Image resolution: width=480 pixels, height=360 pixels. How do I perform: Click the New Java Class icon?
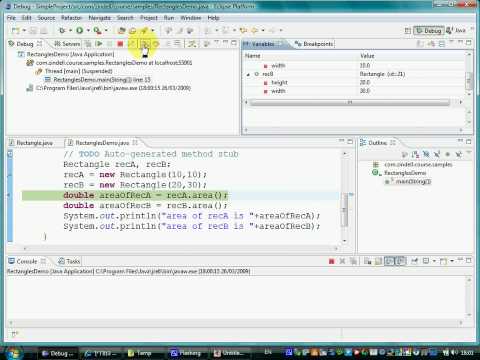tap(133, 31)
